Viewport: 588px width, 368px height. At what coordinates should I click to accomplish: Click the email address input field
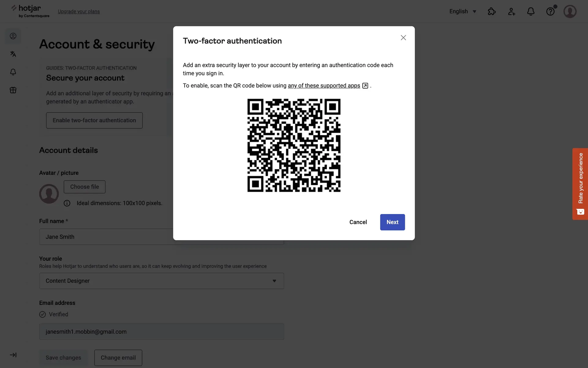pyautogui.click(x=161, y=332)
